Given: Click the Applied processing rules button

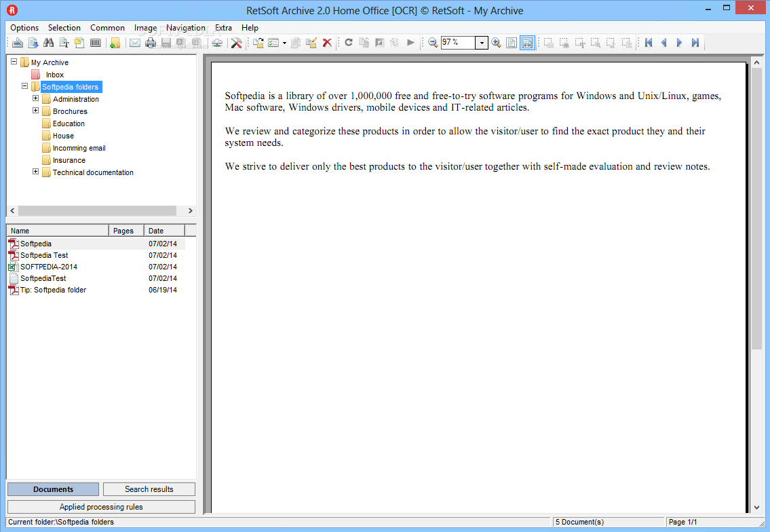Looking at the screenshot, I should click(101, 507).
